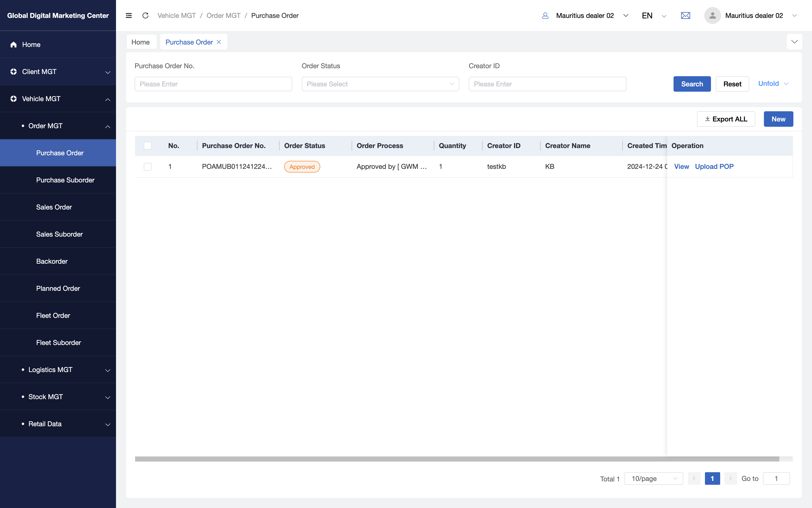Focus the Creator ID input field

(x=547, y=84)
